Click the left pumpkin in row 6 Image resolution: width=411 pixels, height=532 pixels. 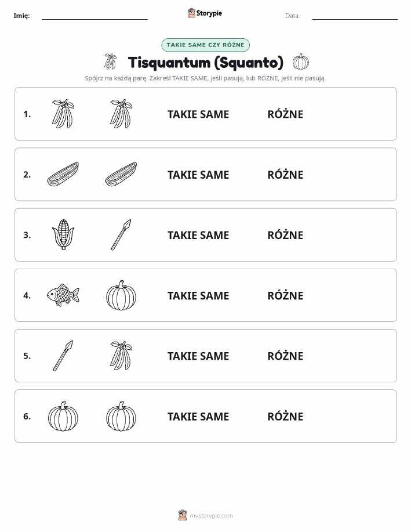pyautogui.click(x=63, y=416)
